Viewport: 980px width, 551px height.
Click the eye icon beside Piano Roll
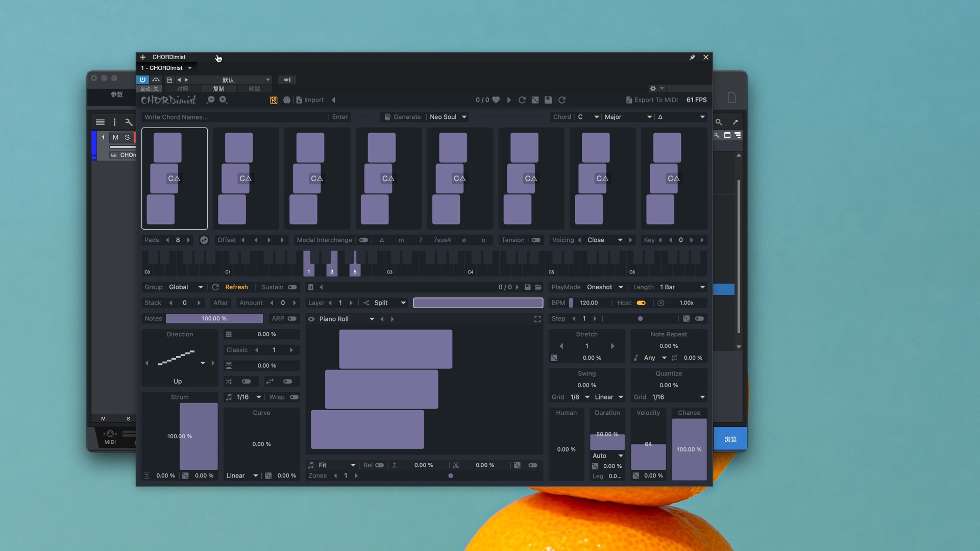311,319
